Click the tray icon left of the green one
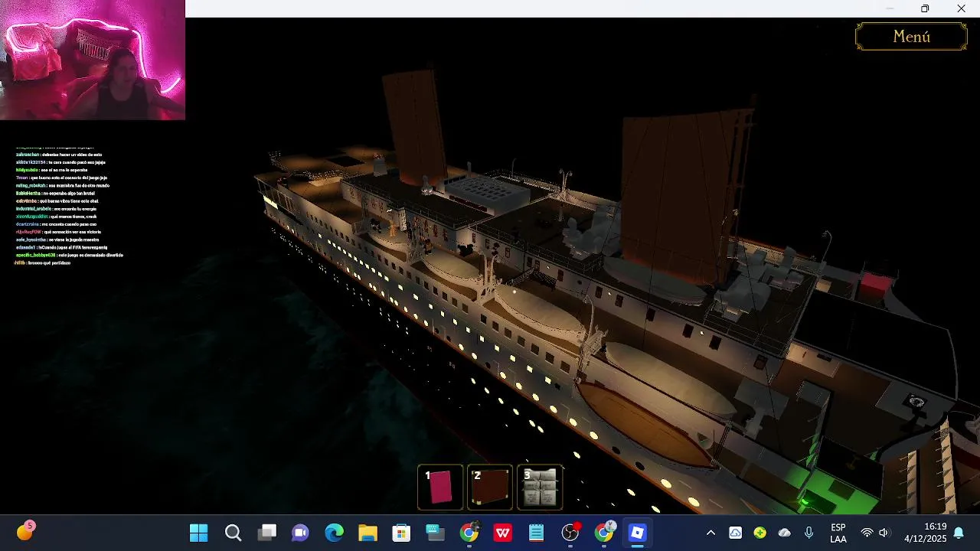The height and width of the screenshot is (551, 980). [735, 533]
